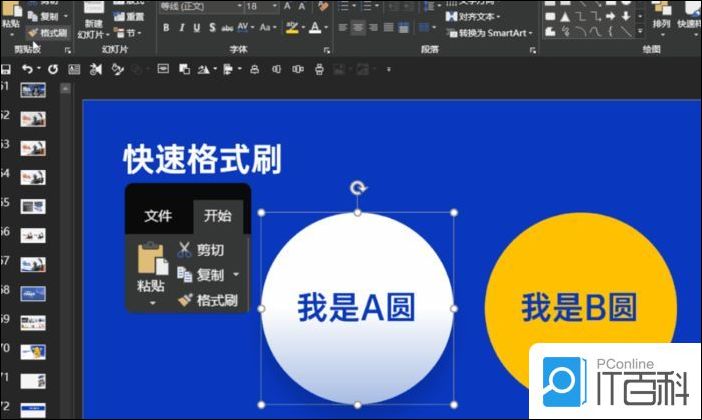This screenshot has height=420, width=702.
Task: Click the Redo icon in quick access toolbar
Action: [x=52, y=69]
